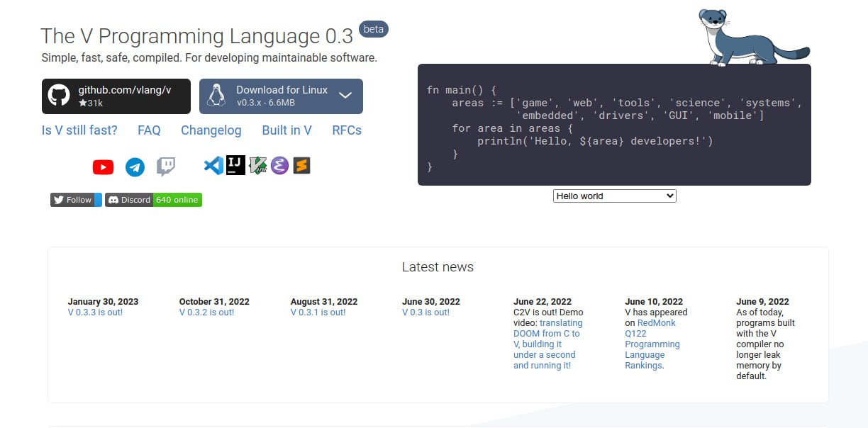
Task: Click the Vim editor icon
Action: 257,166
